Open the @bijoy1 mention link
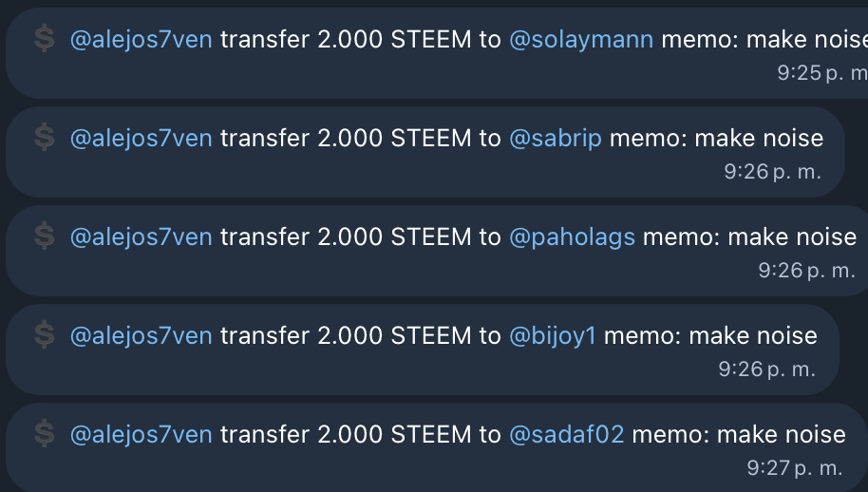Image resolution: width=868 pixels, height=492 pixels. point(553,336)
